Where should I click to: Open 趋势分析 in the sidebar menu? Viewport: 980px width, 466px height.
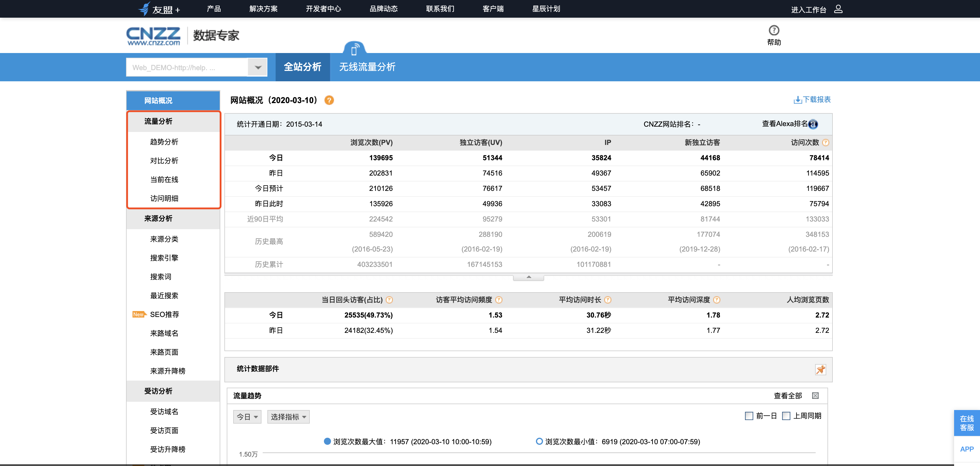coord(164,142)
